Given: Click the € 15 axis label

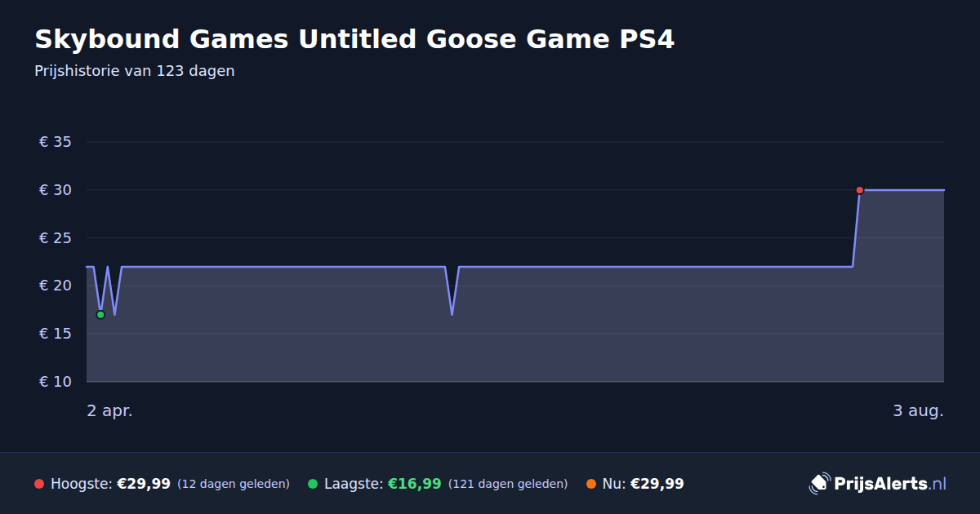Looking at the screenshot, I should click(x=56, y=335).
